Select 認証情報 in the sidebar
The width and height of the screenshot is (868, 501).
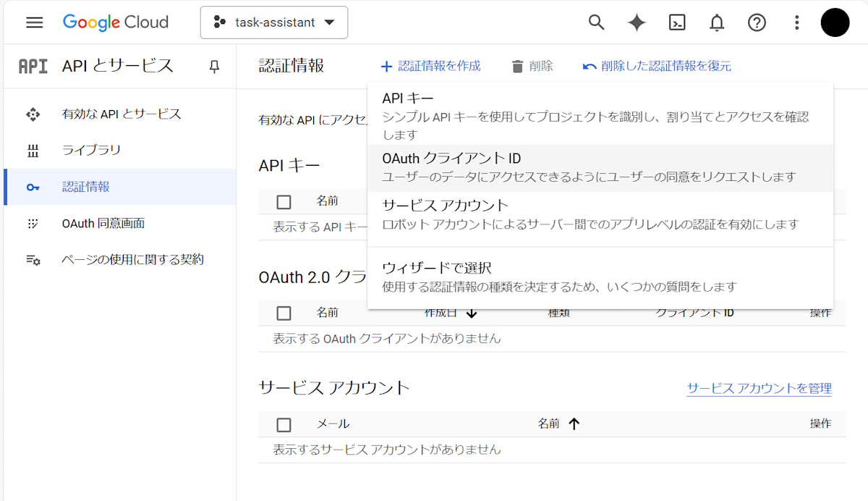(x=119, y=187)
